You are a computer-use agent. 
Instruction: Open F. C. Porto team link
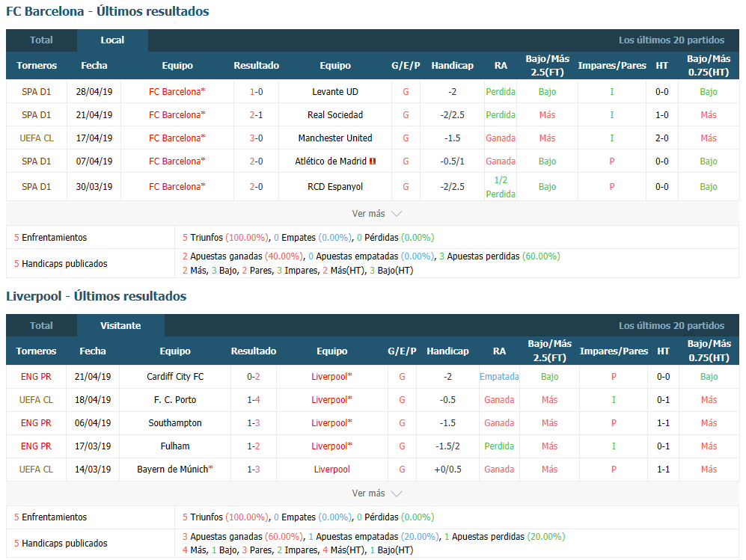[x=175, y=400]
